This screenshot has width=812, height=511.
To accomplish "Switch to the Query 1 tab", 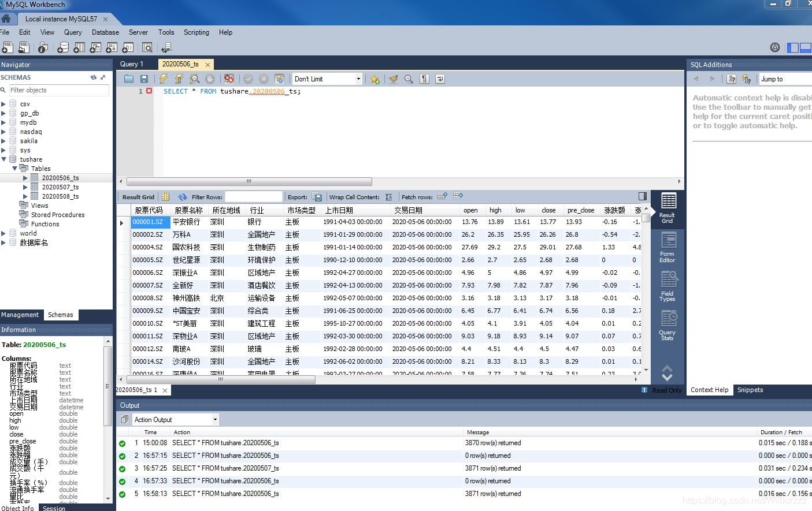I will click(132, 64).
